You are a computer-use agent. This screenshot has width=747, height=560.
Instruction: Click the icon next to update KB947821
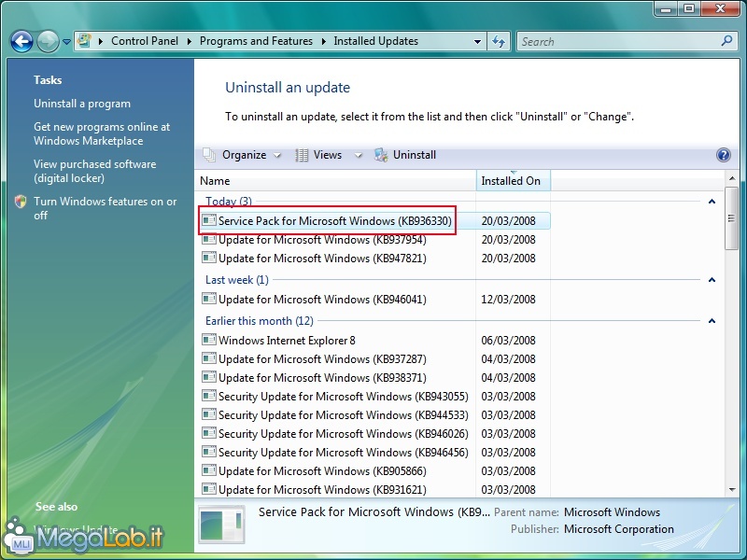click(x=208, y=258)
